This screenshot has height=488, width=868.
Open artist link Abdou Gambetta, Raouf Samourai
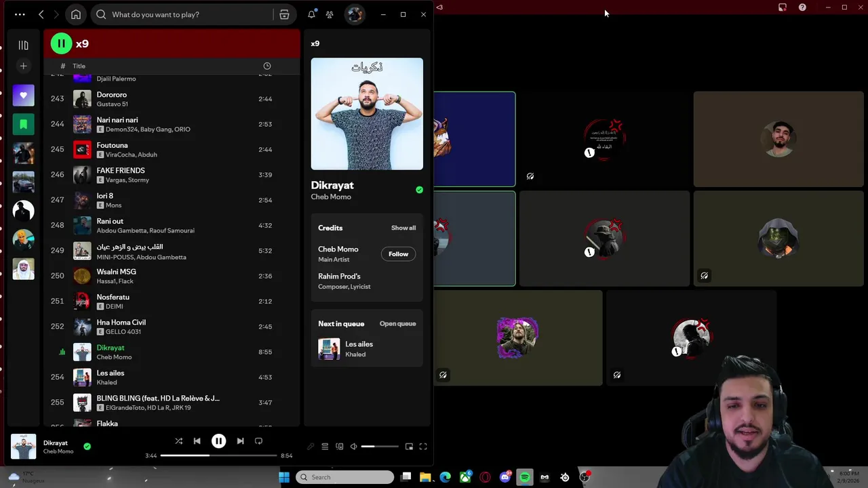[145, 230]
